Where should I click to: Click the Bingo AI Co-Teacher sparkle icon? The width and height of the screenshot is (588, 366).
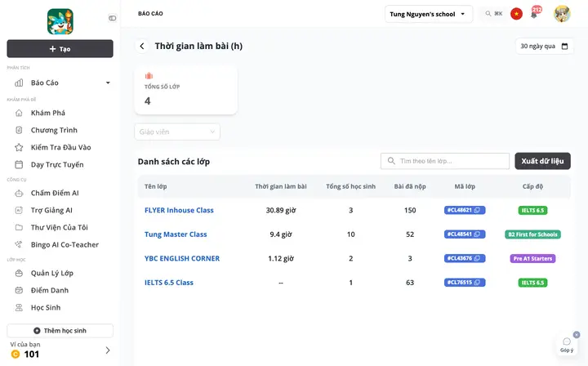18,244
